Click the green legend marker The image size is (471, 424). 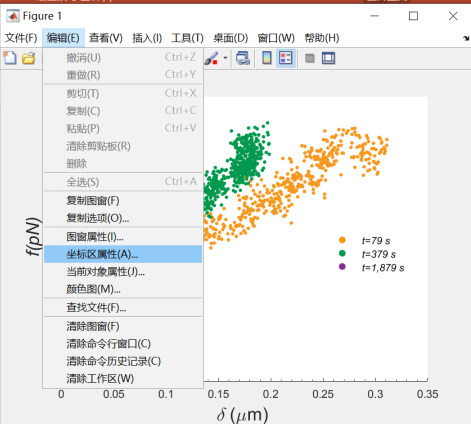pos(342,253)
